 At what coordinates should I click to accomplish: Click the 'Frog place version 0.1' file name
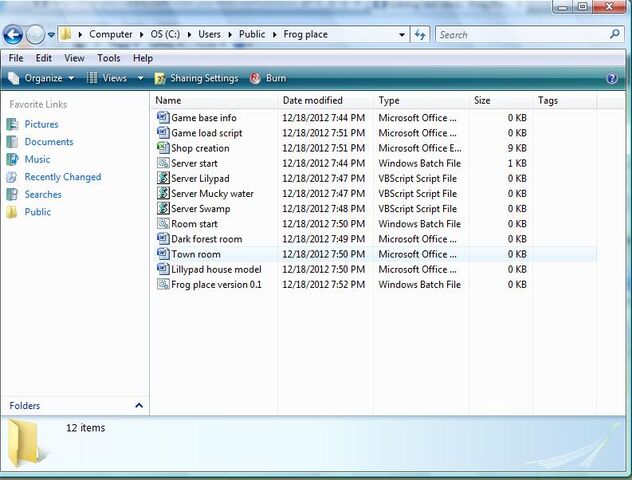coord(216,285)
